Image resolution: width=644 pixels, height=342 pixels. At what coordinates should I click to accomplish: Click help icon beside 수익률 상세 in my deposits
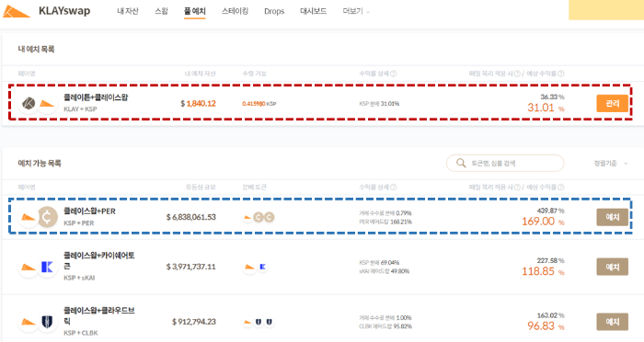coord(394,74)
